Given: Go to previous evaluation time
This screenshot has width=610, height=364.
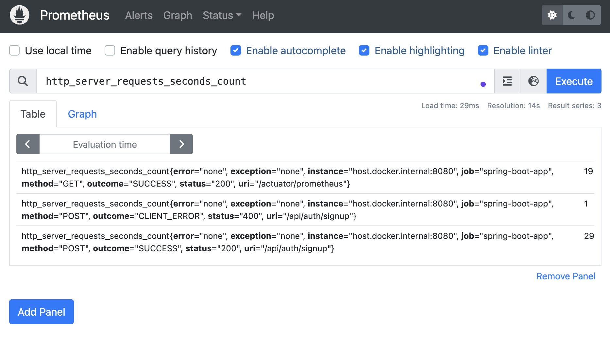Looking at the screenshot, I should (28, 144).
